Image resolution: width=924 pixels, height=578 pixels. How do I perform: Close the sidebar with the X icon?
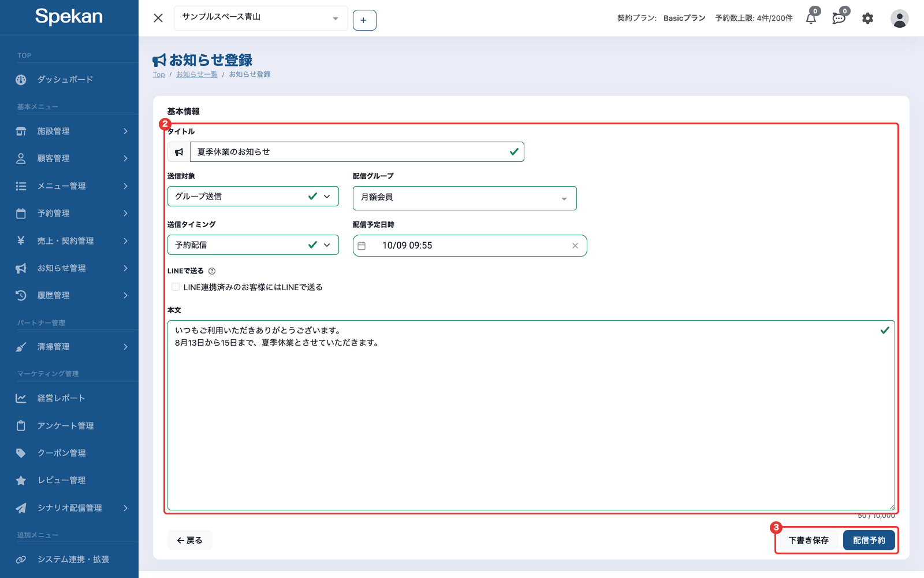pos(158,18)
